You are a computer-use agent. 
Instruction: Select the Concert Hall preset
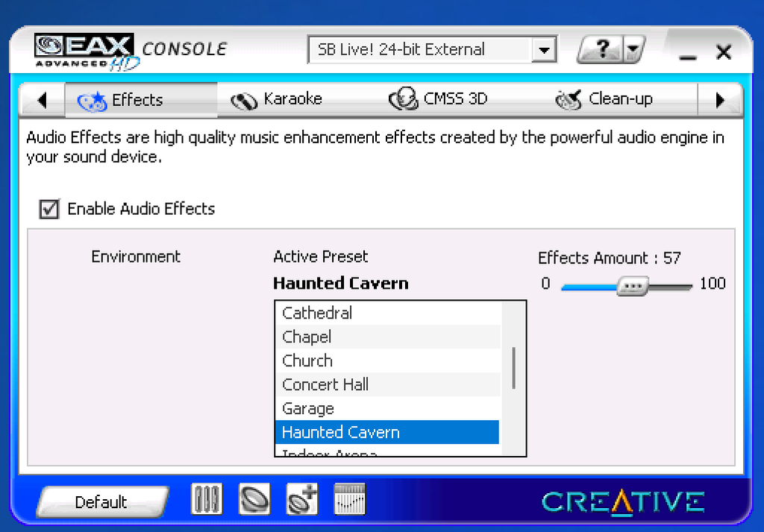pyautogui.click(x=325, y=384)
